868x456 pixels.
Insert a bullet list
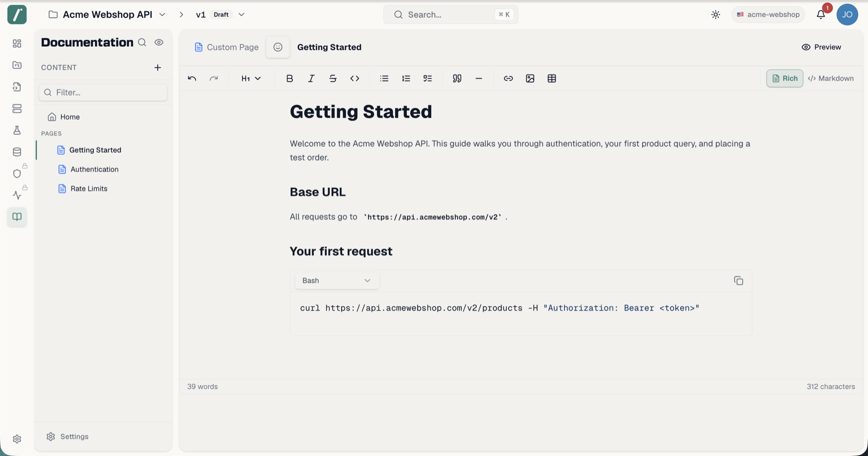384,79
